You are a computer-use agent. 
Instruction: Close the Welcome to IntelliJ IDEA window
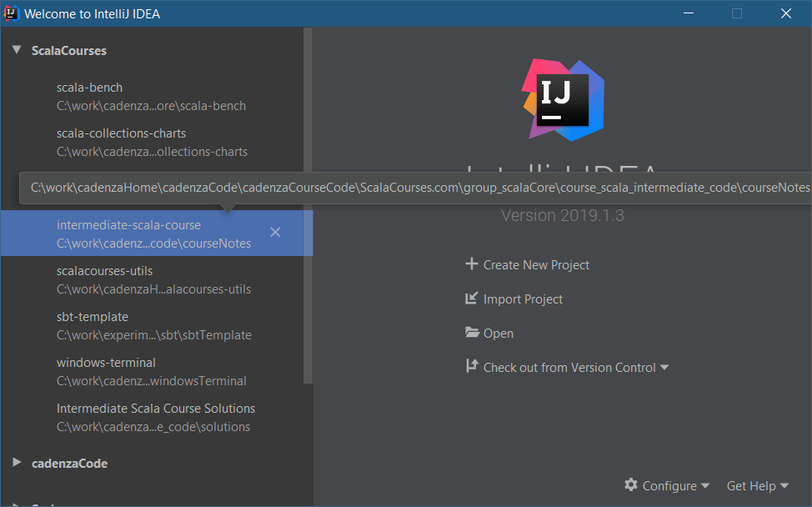click(785, 13)
